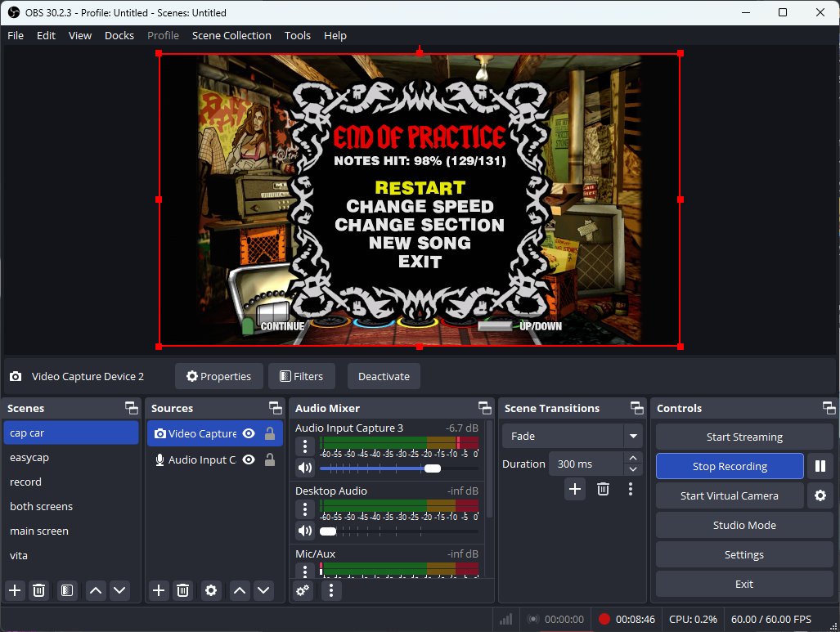Enable Studio Mode

pyautogui.click(x=744, y=525)
